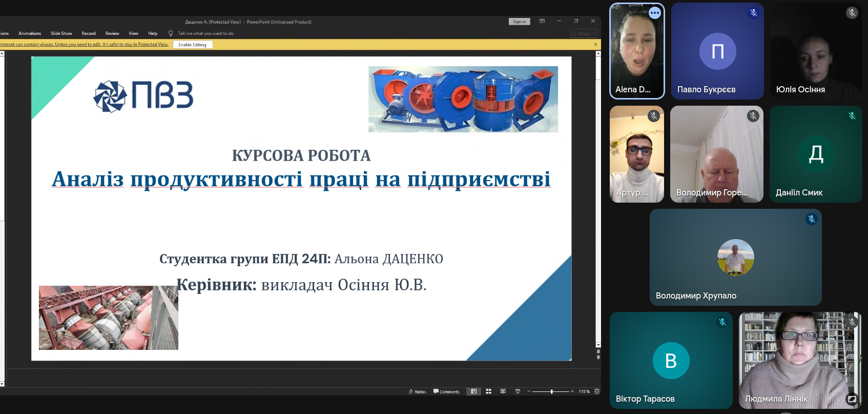Click the Sign in button
868x414 pixels.
click(x=519, y=22)
